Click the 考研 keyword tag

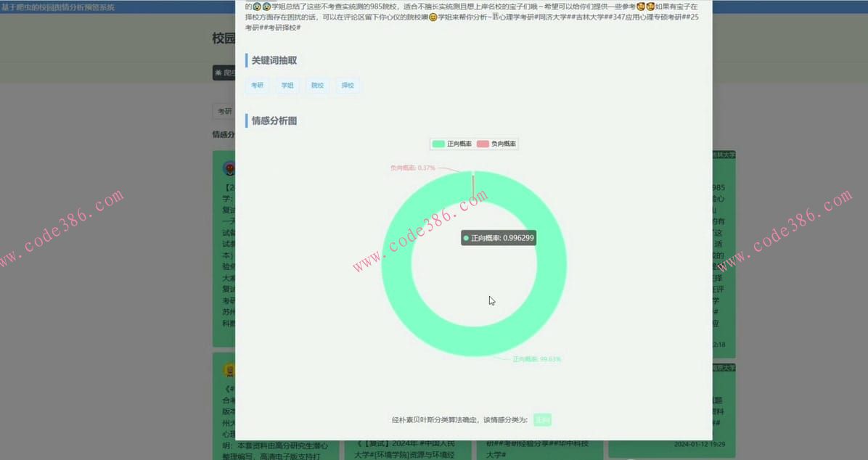tap(258, 85)
